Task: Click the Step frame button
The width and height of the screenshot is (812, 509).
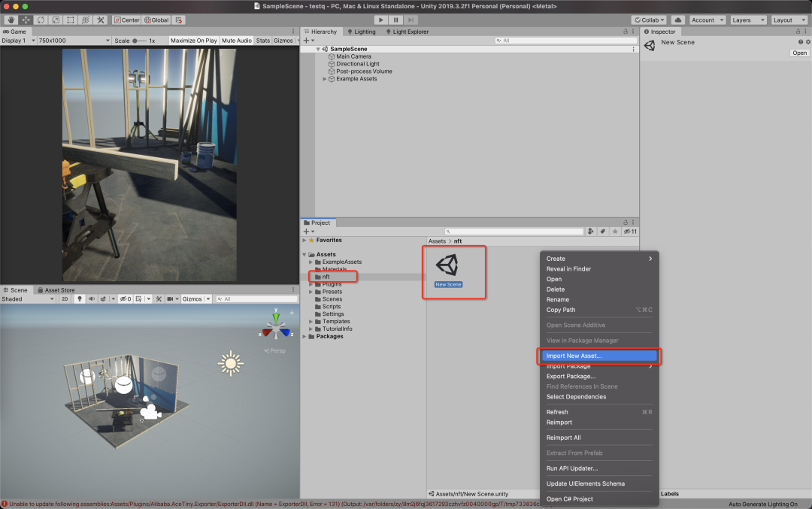Action: (411, 20)
